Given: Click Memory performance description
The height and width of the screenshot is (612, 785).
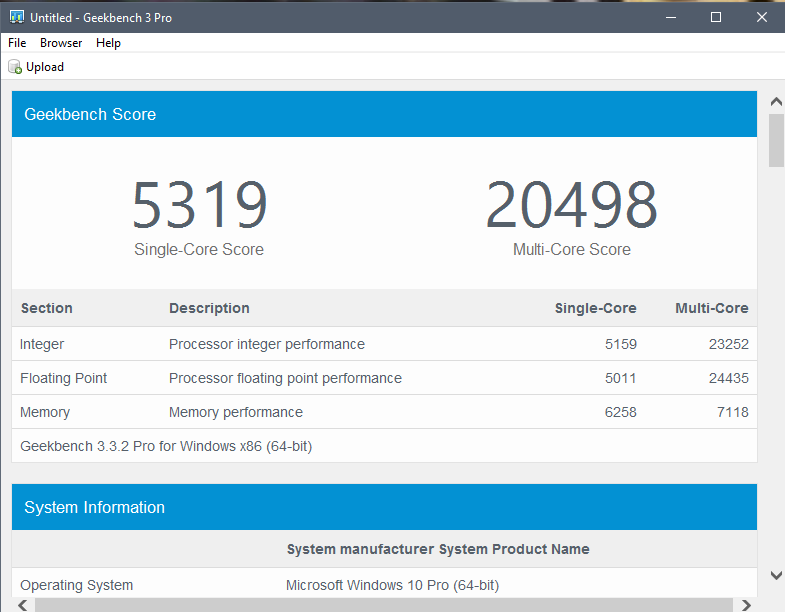Looking at the screenshot, I should click(236, 412).
